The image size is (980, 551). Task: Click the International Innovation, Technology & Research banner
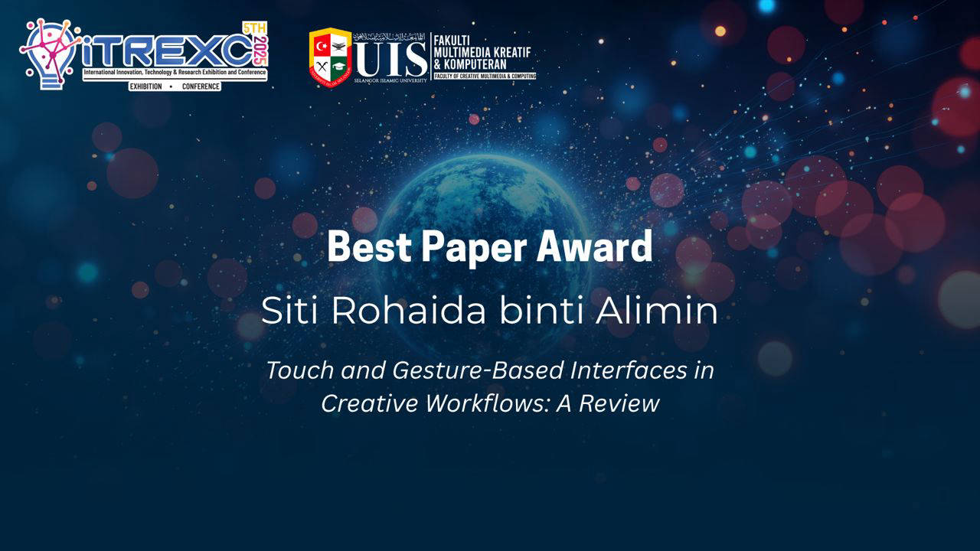175,73
